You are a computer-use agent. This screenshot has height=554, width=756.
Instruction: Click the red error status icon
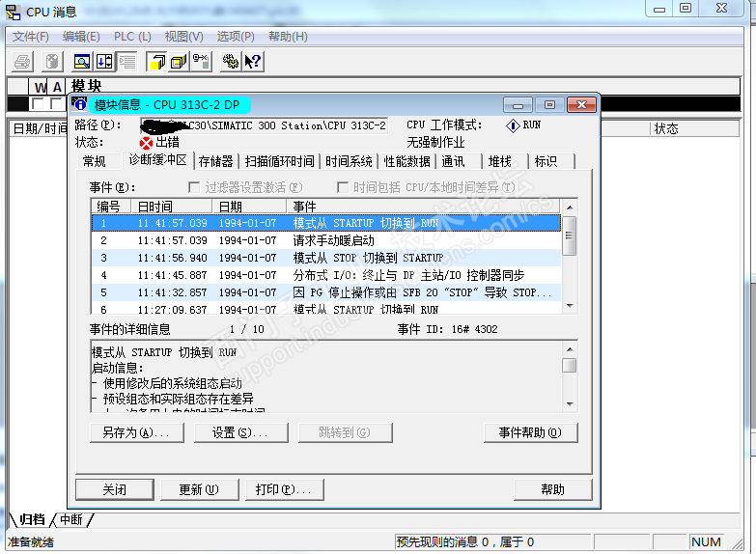[x=146, y=143]
